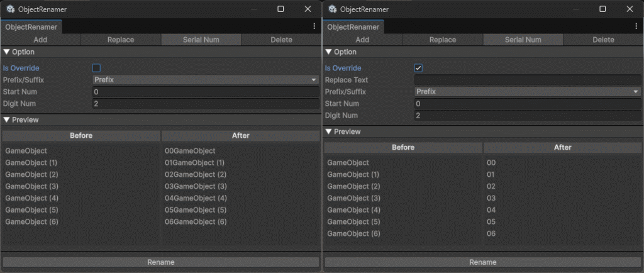This screenshot has width=644, height=273.
Task: Collapse the Preview foldout in the right window
Action: click(x=329, y=132)
